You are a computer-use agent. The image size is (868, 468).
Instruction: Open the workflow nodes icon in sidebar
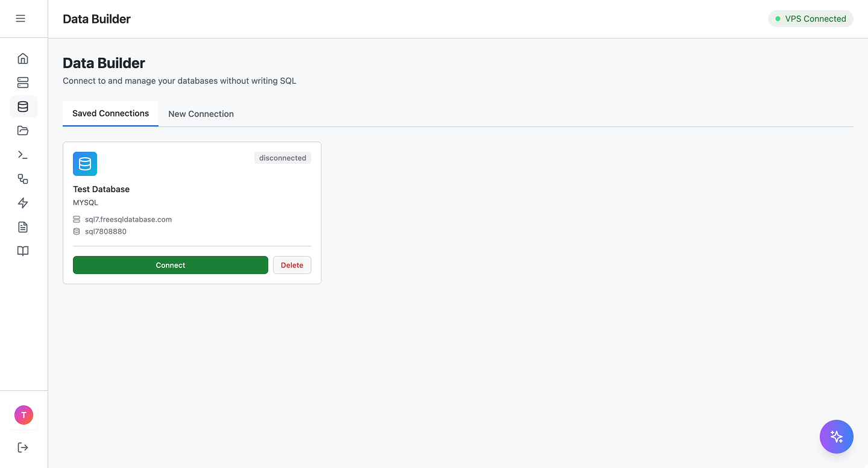[23, 179]
